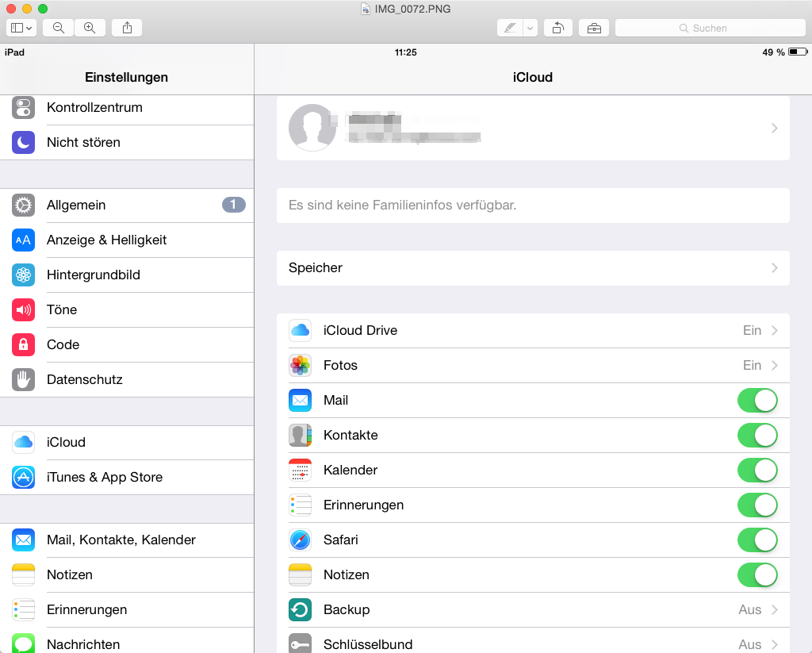Open Hintergrundbild flower icon

point(23,275)
